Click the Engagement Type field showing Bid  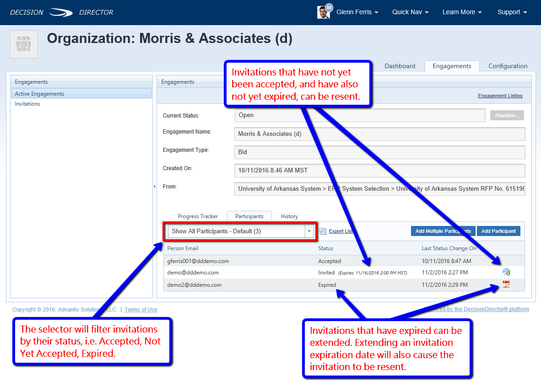pyautogui.click(x=379, y=152)
